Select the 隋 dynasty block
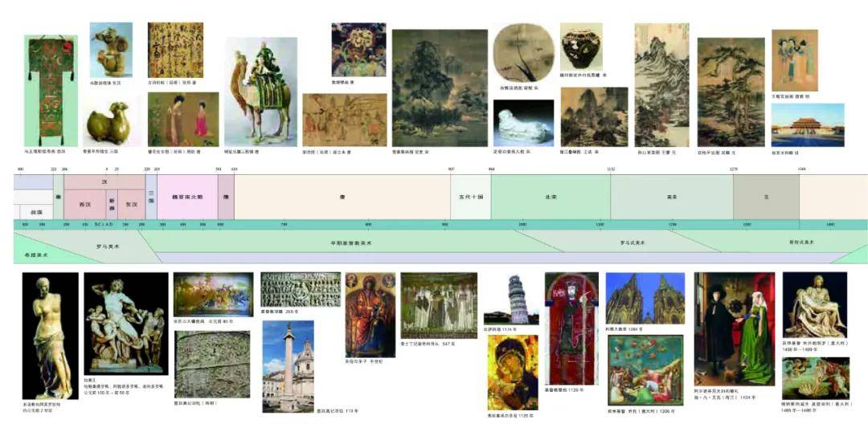This screenshot has height=440, width=868. [x=226, y=198]
